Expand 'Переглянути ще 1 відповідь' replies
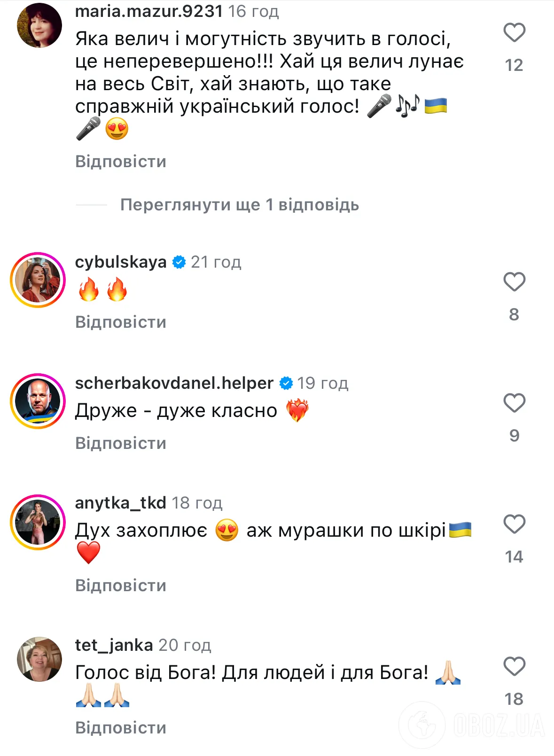The width and height of the screenshot is (554, 756). point(239,205)
